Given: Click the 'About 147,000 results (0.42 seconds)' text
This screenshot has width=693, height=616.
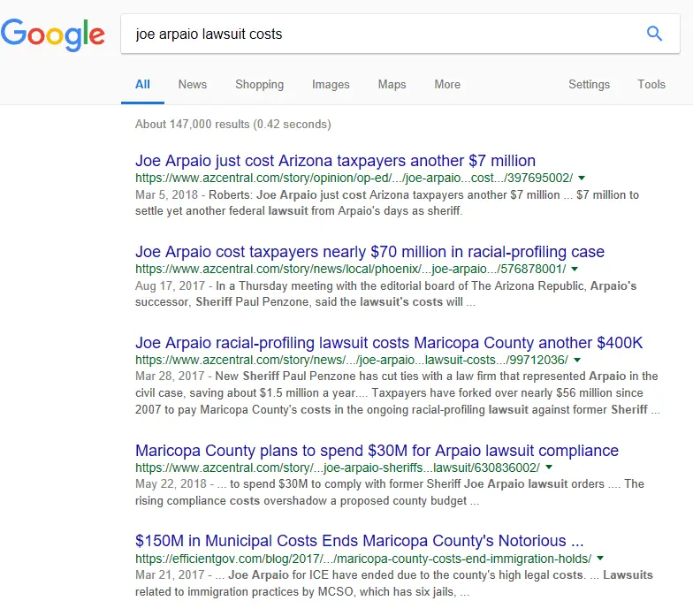Looking at the screenshot, I should 233,124.
